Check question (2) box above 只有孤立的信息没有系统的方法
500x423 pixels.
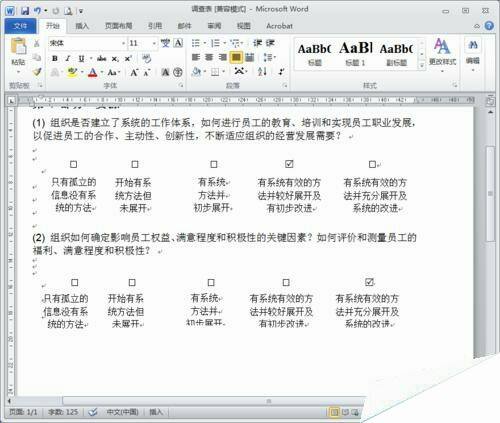click(x=75, y=283)
